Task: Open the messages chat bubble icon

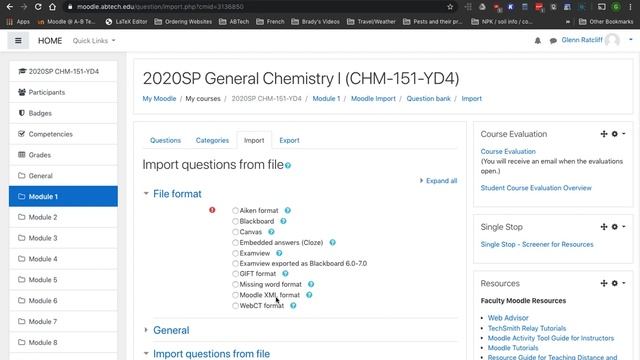Action: (553, 40)
